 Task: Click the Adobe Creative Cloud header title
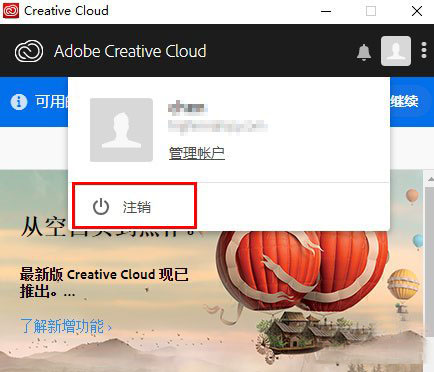(x=130, y=51)
